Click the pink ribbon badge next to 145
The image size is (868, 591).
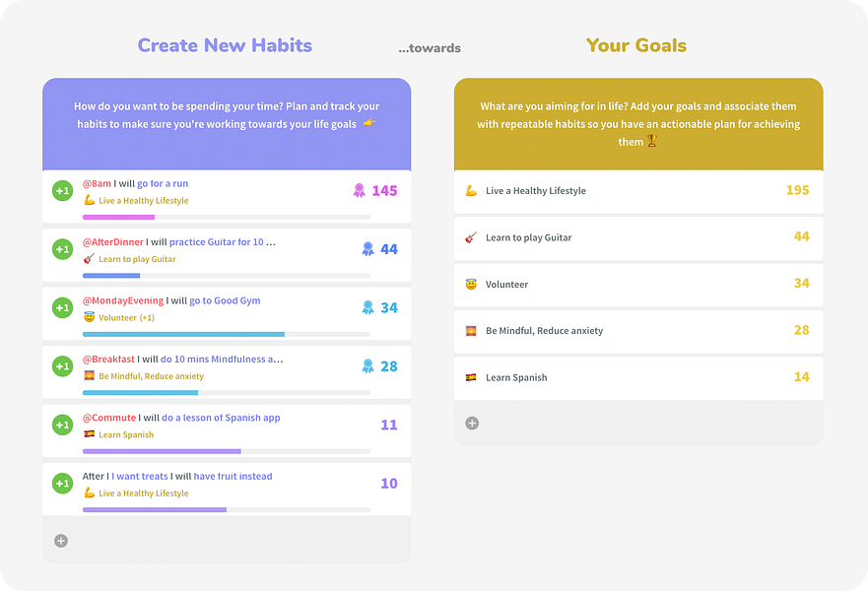point(360,191)
